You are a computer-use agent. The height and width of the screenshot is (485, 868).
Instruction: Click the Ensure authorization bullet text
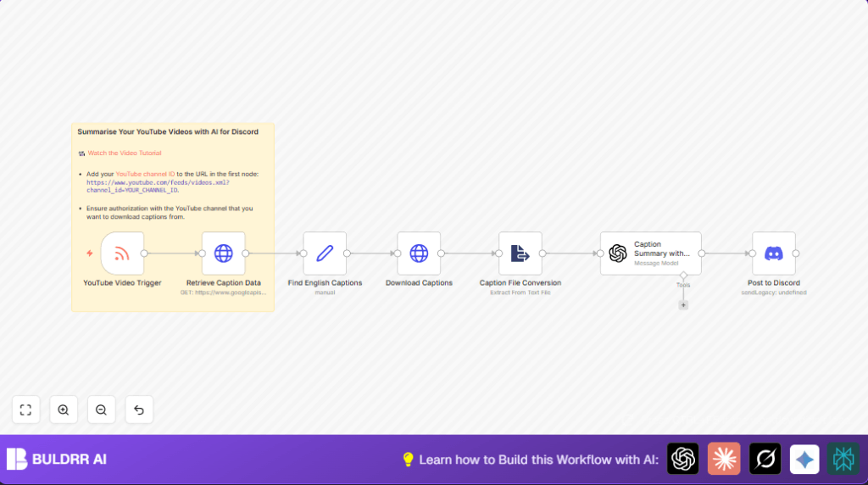click(x=170, y=213)
